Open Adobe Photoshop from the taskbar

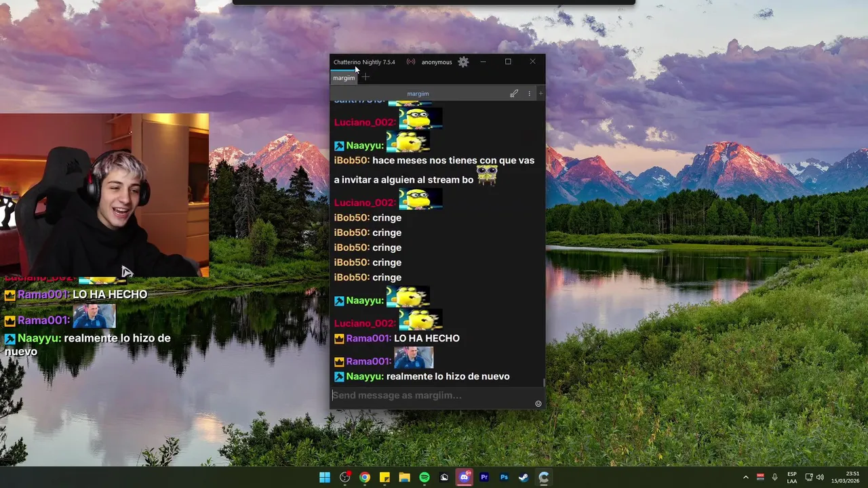point(504,477)
